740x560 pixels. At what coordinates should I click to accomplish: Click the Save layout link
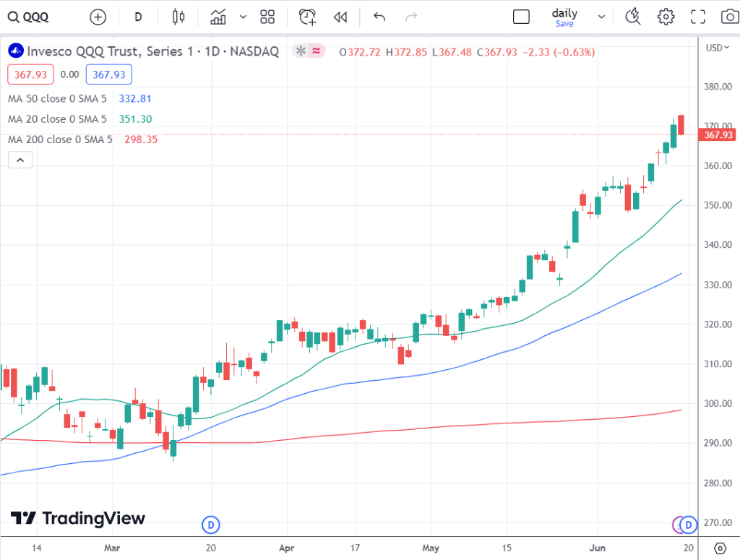[564, 24]
